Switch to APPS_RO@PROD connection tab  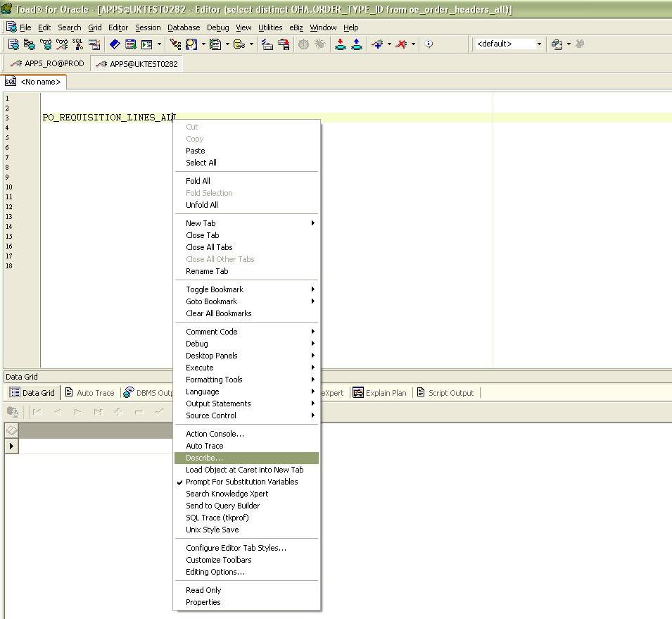(x=47, y=63)
